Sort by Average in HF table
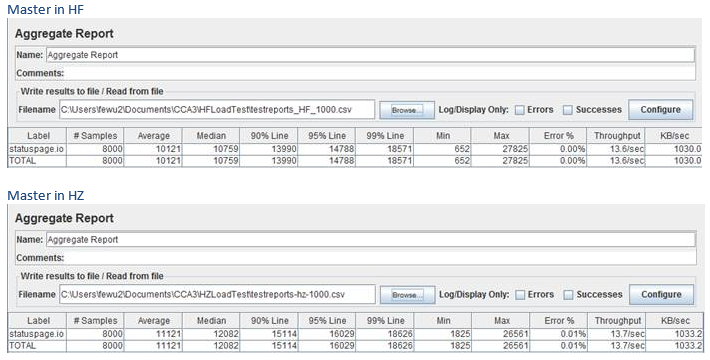 point(153,136)
